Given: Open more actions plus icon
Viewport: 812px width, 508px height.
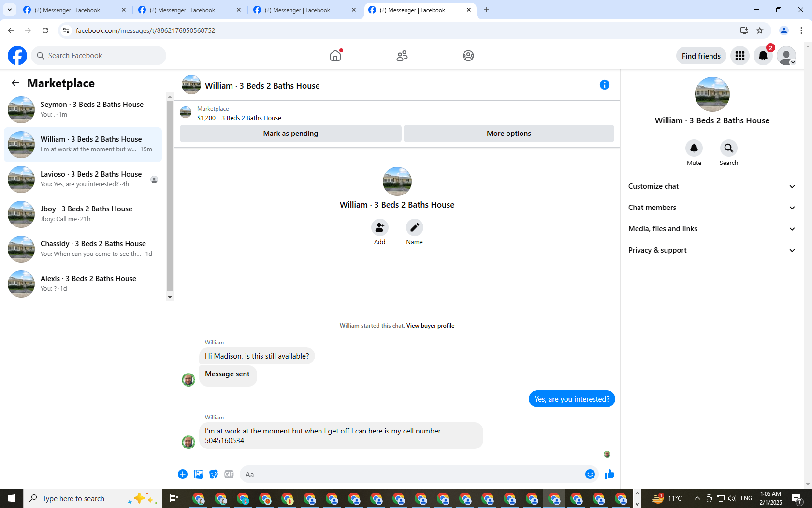Looking at the screenshot, I should tap(183, 474).
